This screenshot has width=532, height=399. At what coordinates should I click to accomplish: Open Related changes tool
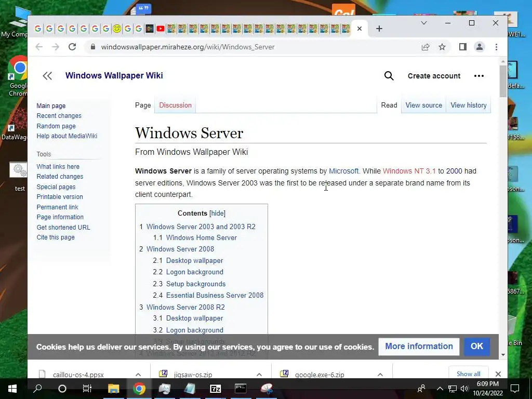[60, 177]
